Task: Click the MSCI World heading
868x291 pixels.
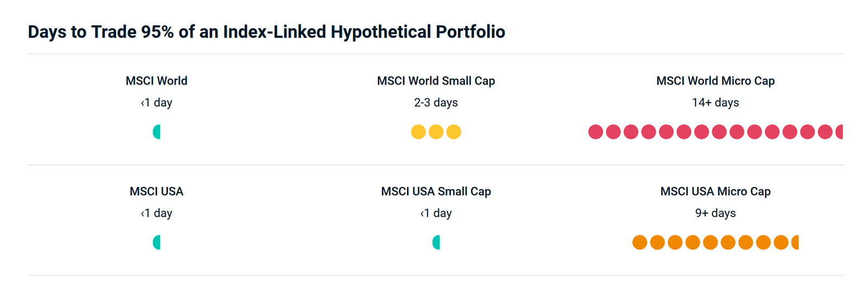Action: (156, 81)
